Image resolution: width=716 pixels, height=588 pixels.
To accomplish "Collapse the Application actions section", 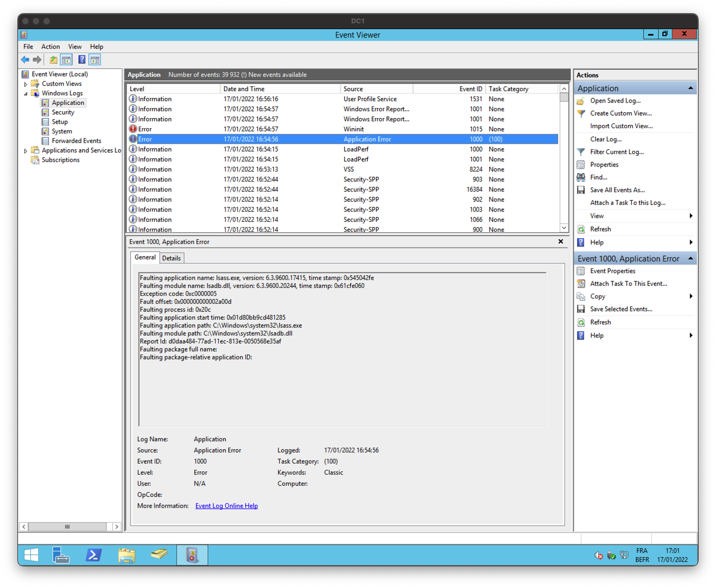I will [691, 88].
